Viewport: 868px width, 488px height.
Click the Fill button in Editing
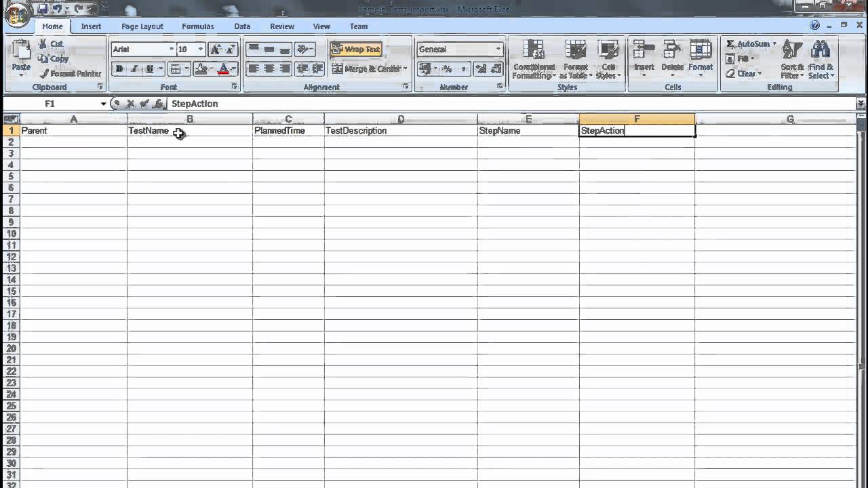pos(739,59)
